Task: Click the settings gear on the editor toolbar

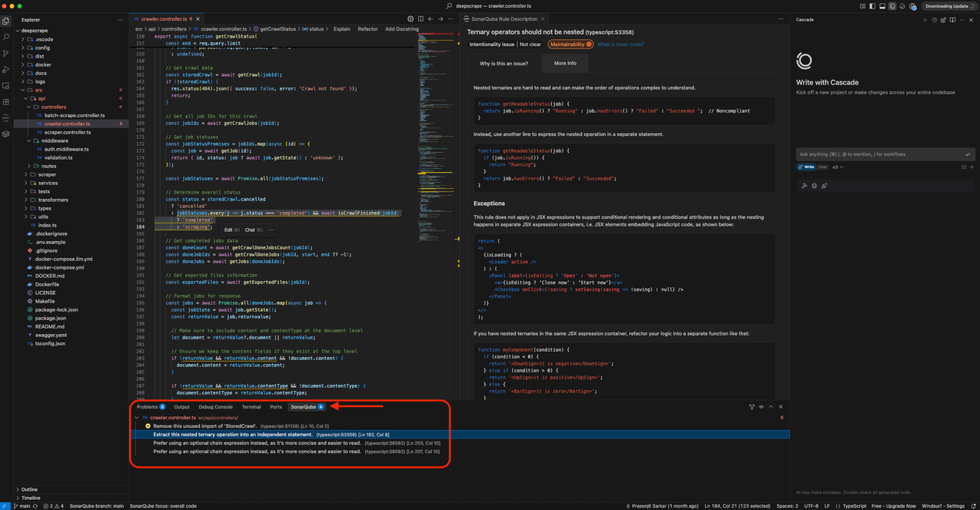Action: click(x=410, y=19)
